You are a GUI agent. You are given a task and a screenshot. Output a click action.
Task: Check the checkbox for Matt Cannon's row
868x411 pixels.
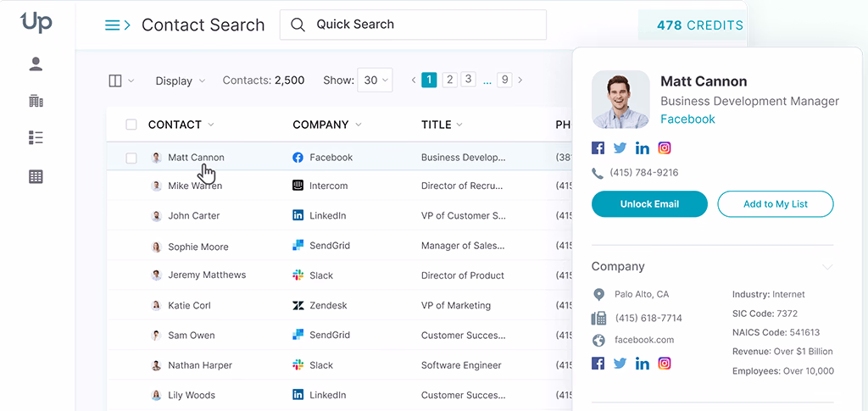point(131,158)
